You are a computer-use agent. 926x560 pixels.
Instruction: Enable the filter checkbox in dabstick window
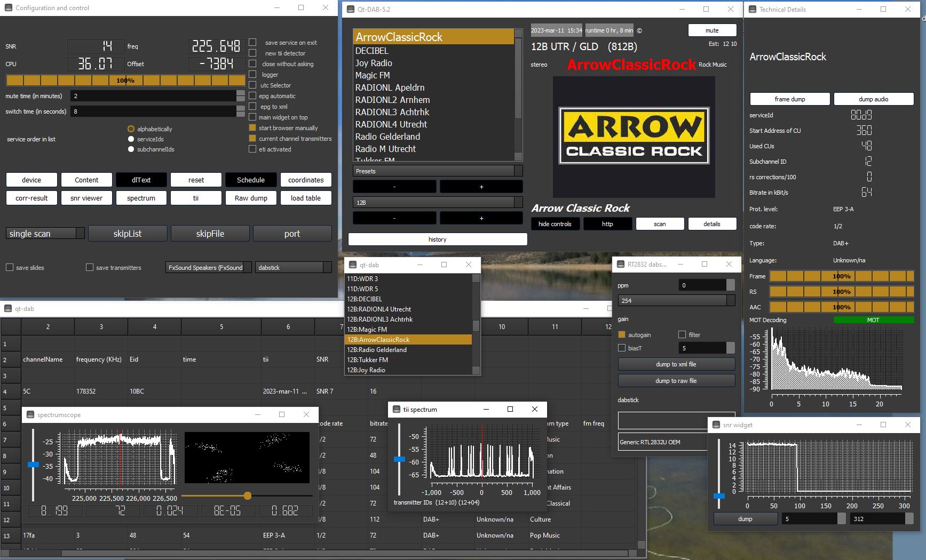(x=682, y=334)
